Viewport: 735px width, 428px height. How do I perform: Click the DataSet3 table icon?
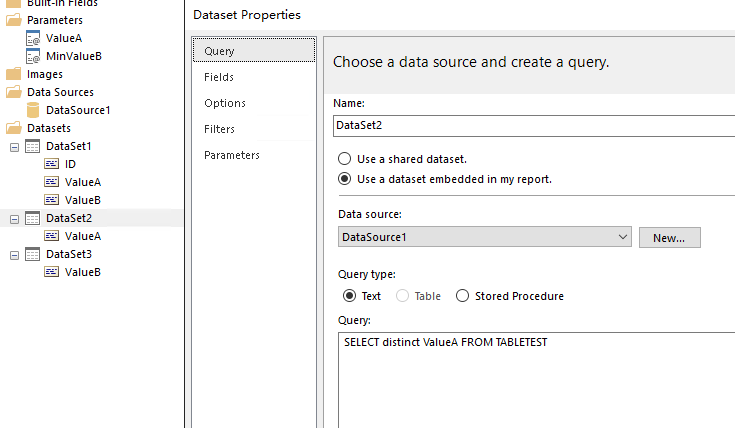click(x=32, y=254)
